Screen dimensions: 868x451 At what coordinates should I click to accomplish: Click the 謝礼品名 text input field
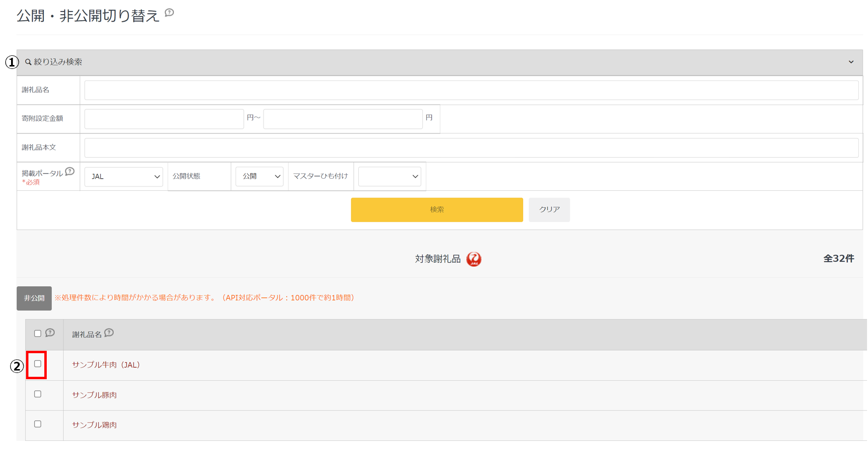pyautogui.click(x=471, y=91)
